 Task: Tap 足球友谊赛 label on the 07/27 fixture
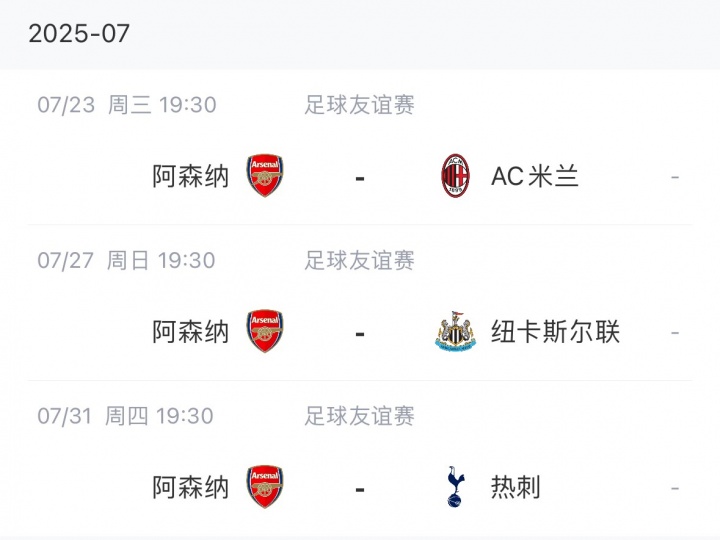coord(360,261)
